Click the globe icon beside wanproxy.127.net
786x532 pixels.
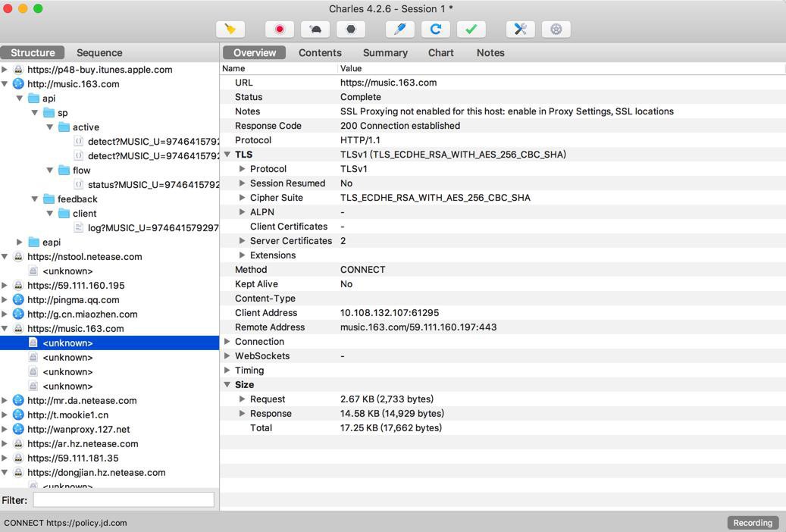(18, 429)
